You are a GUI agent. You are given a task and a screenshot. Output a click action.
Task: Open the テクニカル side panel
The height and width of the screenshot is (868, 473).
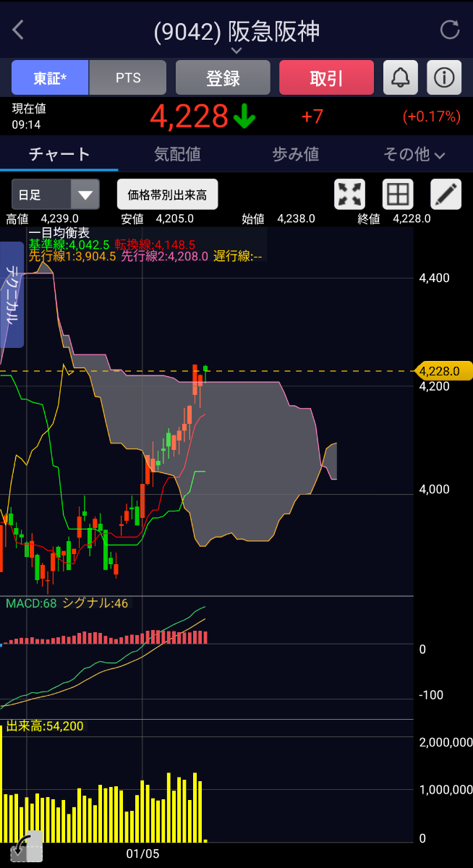coord(12,294)
